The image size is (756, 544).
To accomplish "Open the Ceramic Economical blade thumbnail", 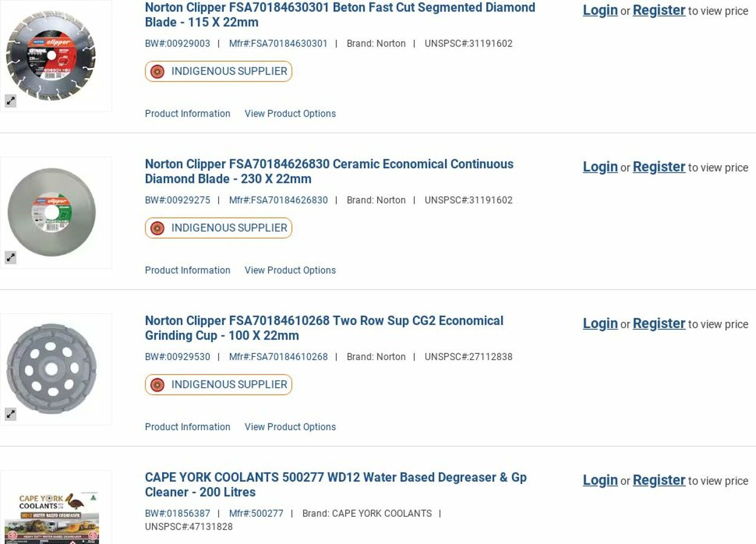I will pyautogui.click(x=51, y=211).
